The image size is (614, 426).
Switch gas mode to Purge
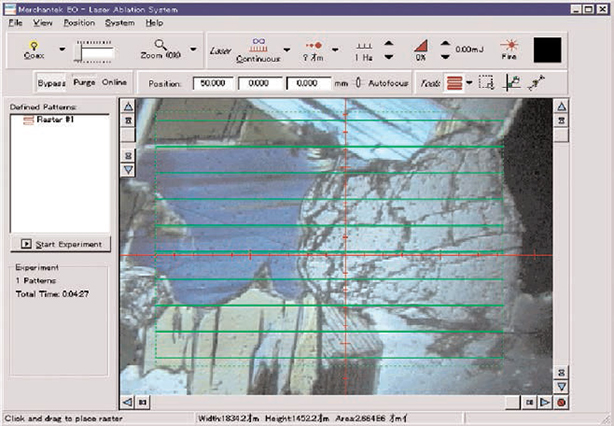[x=84, y=82]
